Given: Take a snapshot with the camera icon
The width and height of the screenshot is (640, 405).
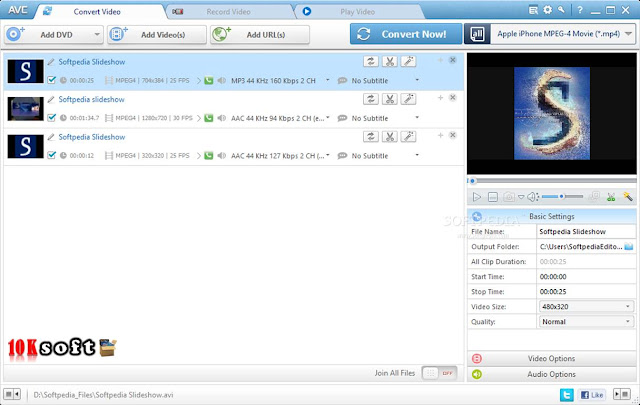Looking at the screenshot, I should pos(509,197).
